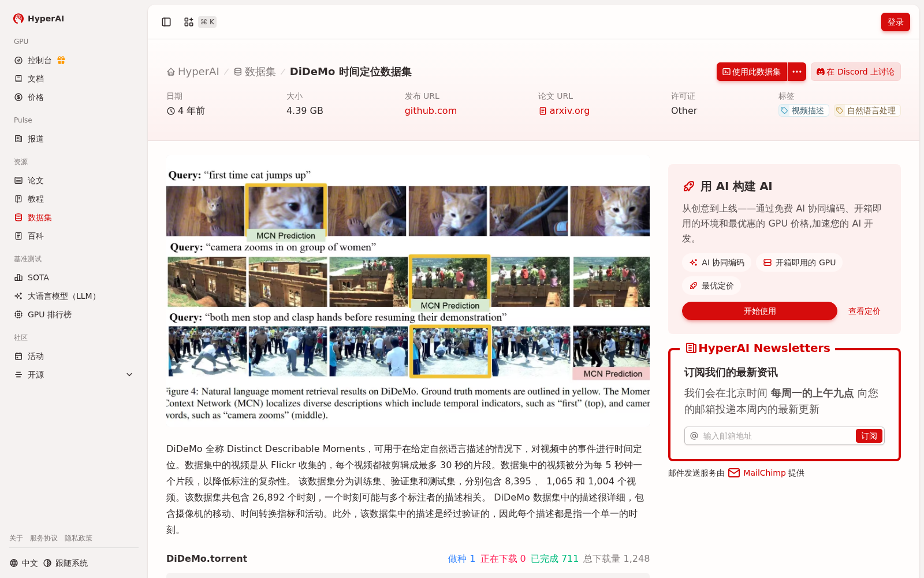Open SOTA benchmarks in sidebar
The width and height of the screenshot is (924, 578).
coord(32,277)
